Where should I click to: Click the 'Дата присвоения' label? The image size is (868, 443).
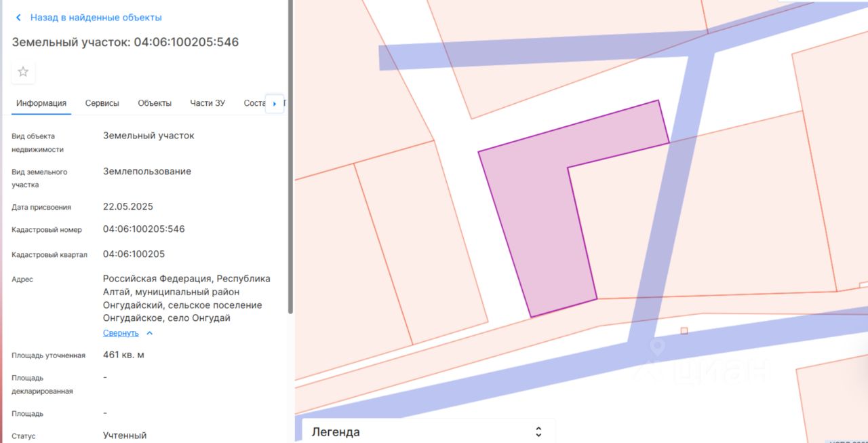pyautogui.click(x=41, y=208)
